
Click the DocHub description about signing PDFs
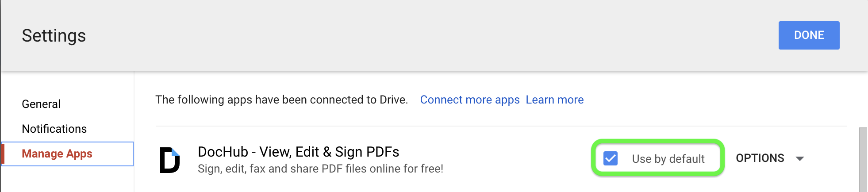(x=320, y=169)
